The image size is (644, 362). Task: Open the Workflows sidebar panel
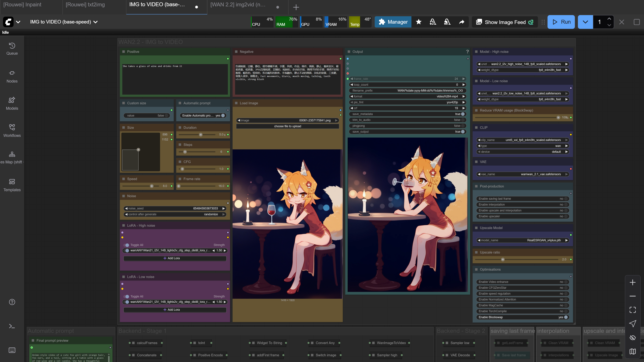tap(12, 131)
